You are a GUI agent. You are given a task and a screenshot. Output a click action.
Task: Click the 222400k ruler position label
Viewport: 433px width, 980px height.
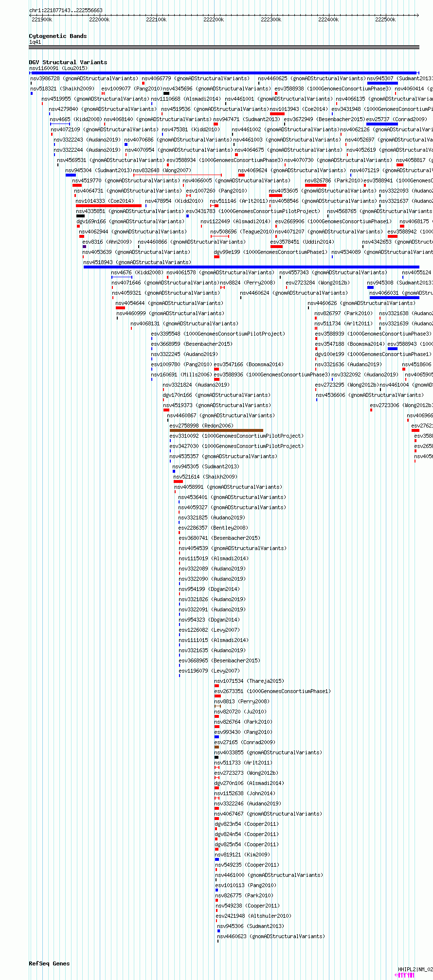click(x=328, y=19)
